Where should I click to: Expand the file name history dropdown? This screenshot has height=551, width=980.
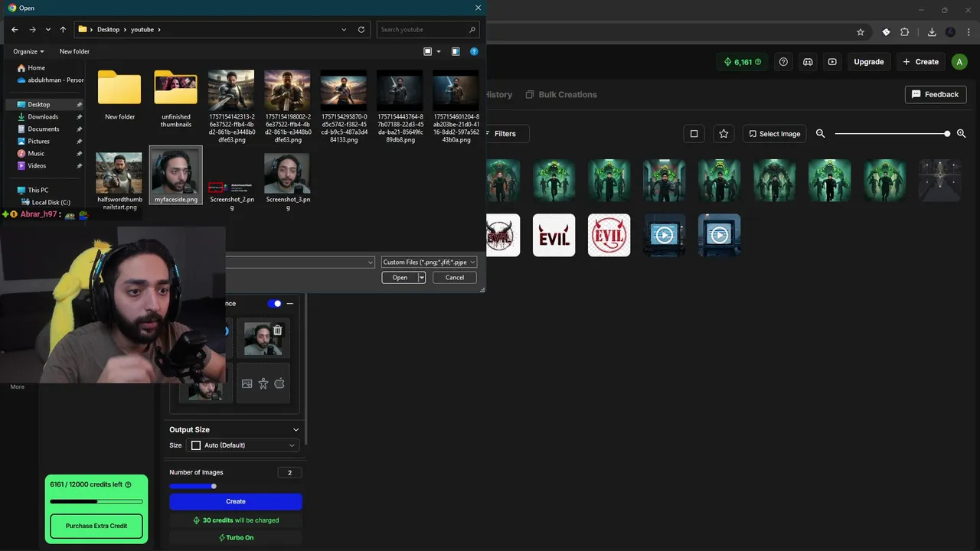pos(371,262)
